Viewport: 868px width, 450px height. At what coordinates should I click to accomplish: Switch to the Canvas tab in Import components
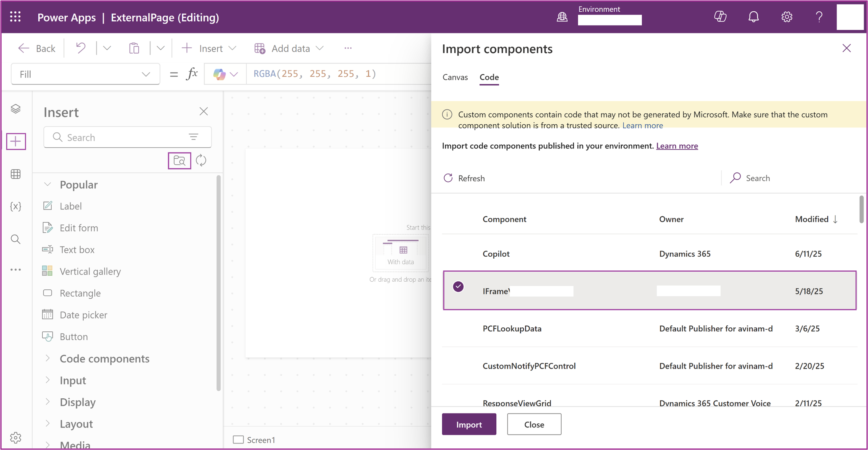point(455,77)
